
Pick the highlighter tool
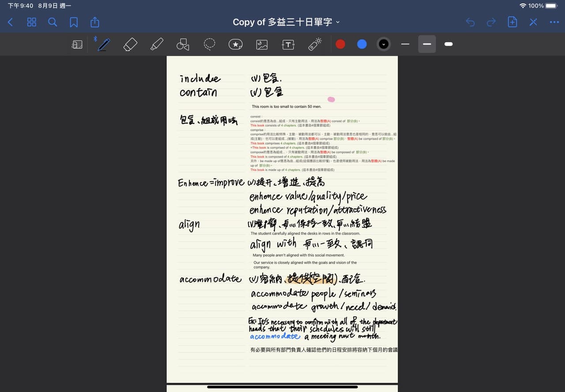click(x=157, y=44)
